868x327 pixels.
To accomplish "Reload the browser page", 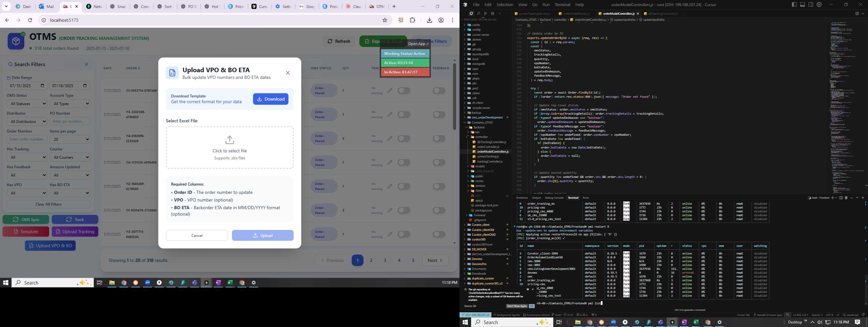I will point(30,20).
